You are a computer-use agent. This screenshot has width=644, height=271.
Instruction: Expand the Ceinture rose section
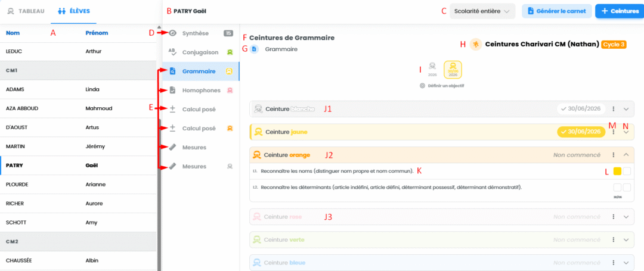coord(626,216)
